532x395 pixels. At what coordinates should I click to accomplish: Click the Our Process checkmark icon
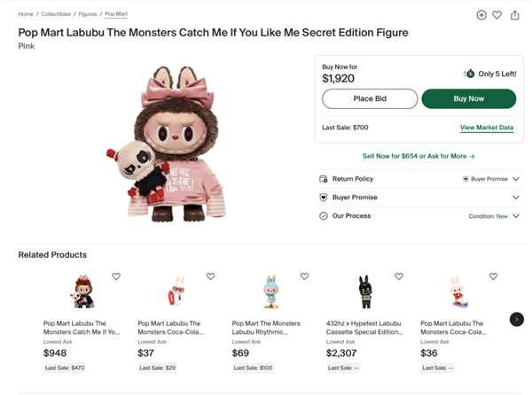(324, 216)
